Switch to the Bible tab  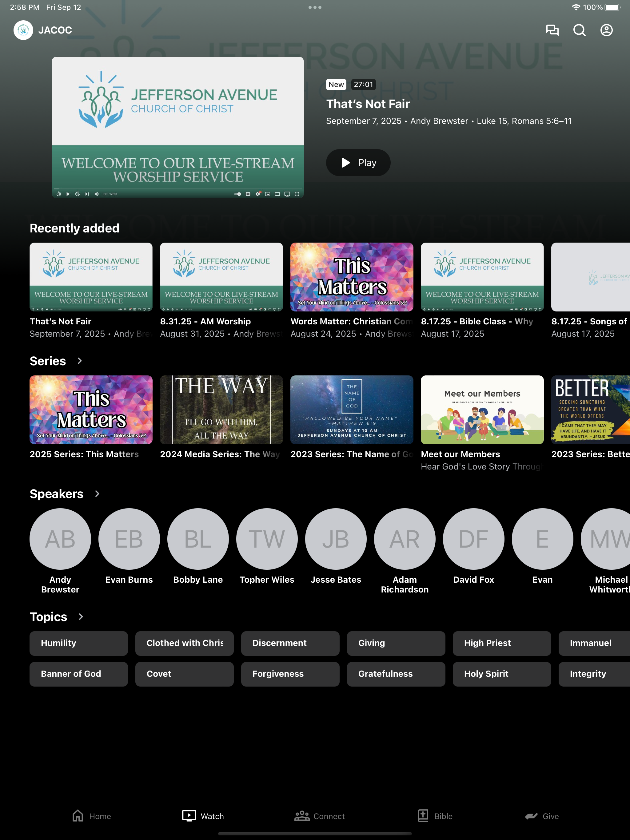[x=435, y=816]
